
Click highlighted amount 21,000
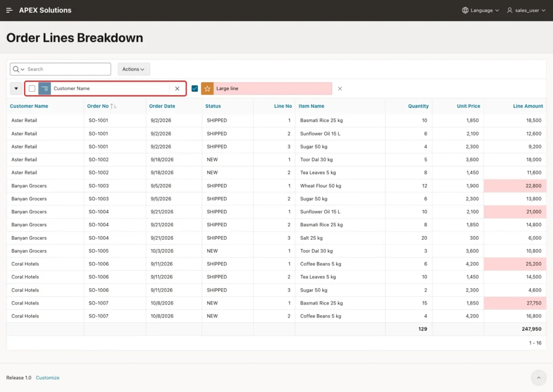coord(515,212)
